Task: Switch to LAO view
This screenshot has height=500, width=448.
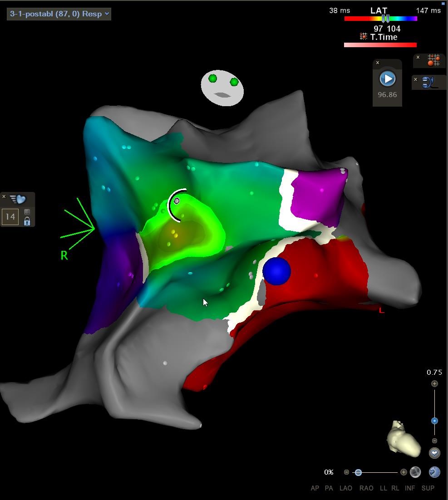Action: click(345, 488)
